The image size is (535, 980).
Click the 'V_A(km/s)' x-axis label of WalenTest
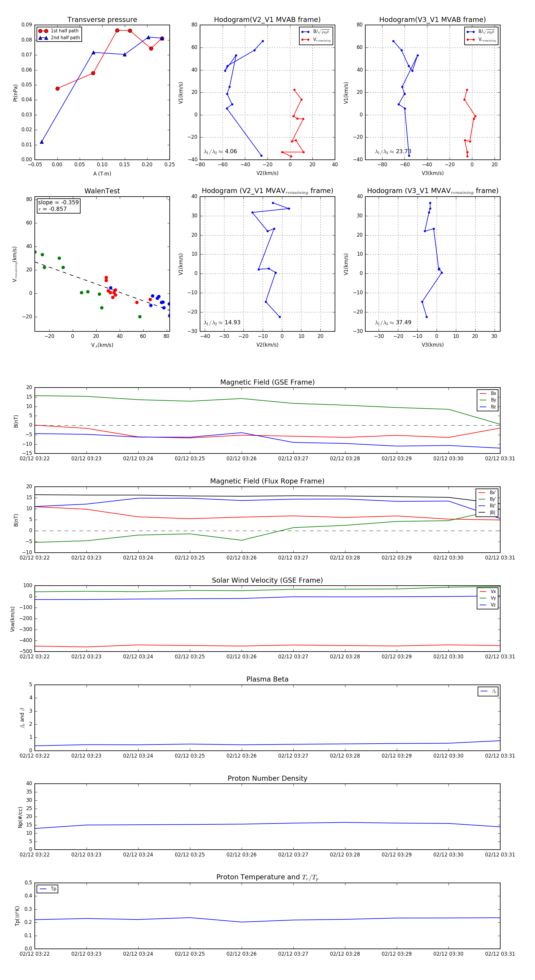tap(102, 345)
